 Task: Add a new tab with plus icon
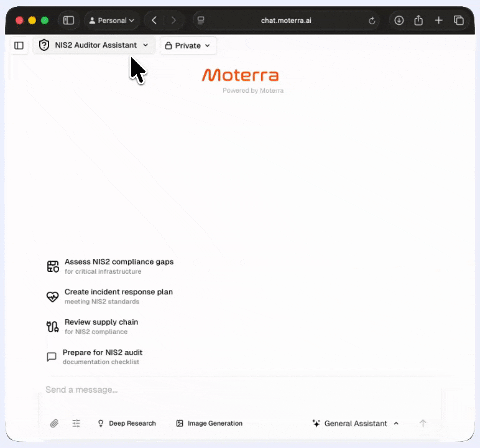coord(439,21)
